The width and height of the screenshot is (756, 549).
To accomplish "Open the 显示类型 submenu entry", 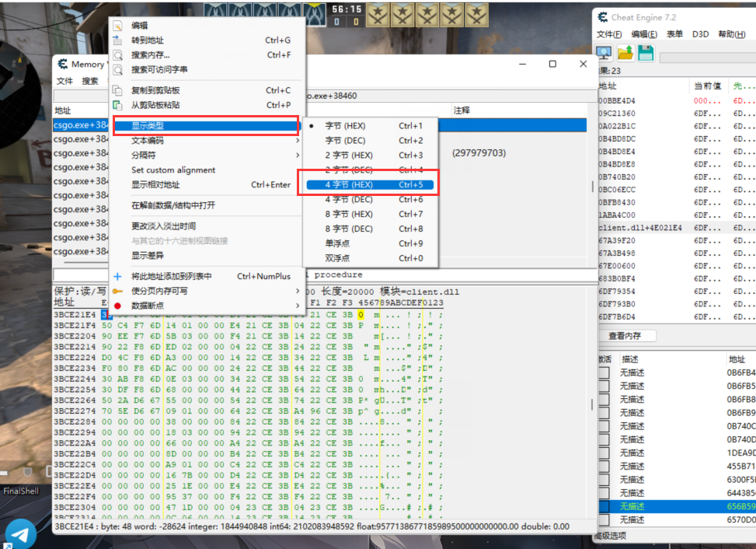I will coord(207,126).
